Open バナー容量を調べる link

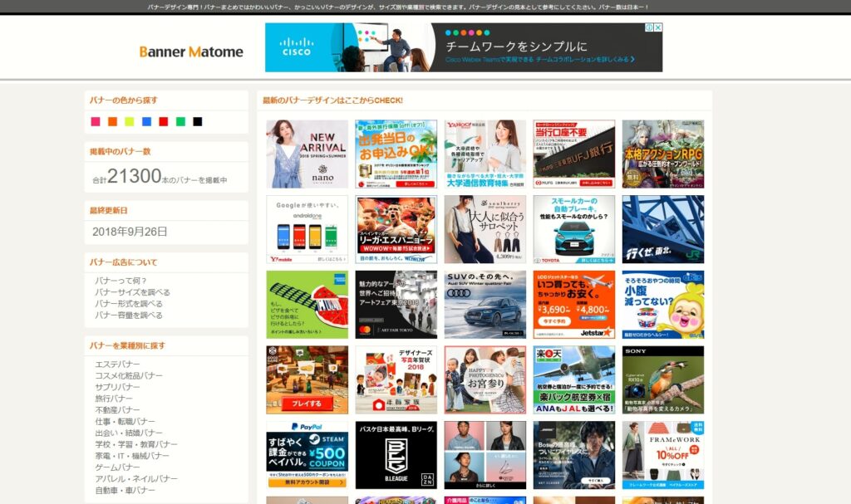pos(129,315)
